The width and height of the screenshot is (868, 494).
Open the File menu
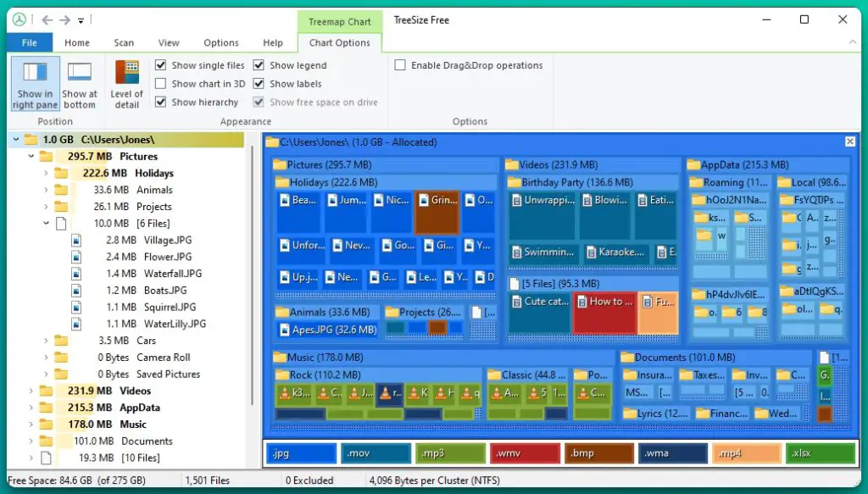pyautogui.click(x=30, y=42)
